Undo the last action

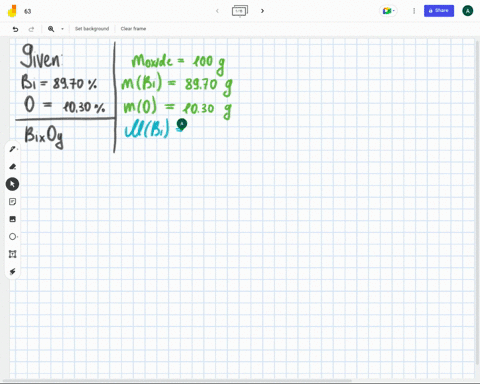tap(15, 29)
